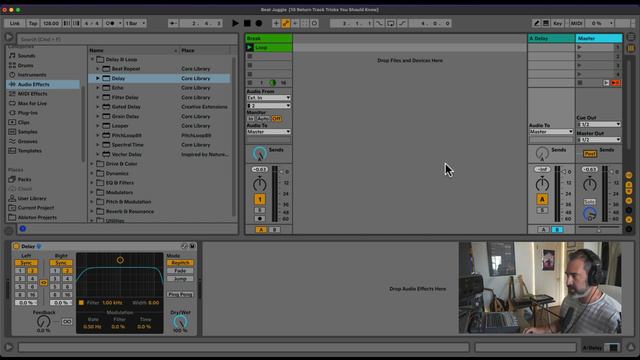Open the 1 Bar quantization dropdown

point(135,23)
